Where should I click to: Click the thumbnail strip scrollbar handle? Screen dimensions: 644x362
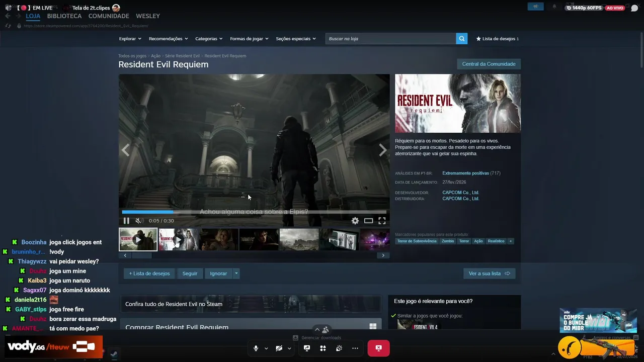[x=141, y=255]
